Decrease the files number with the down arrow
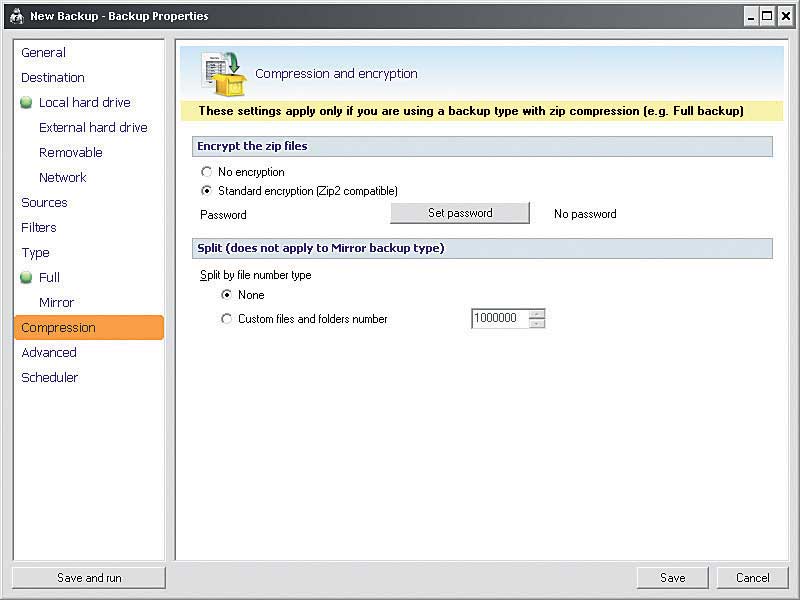 point(537,323)
